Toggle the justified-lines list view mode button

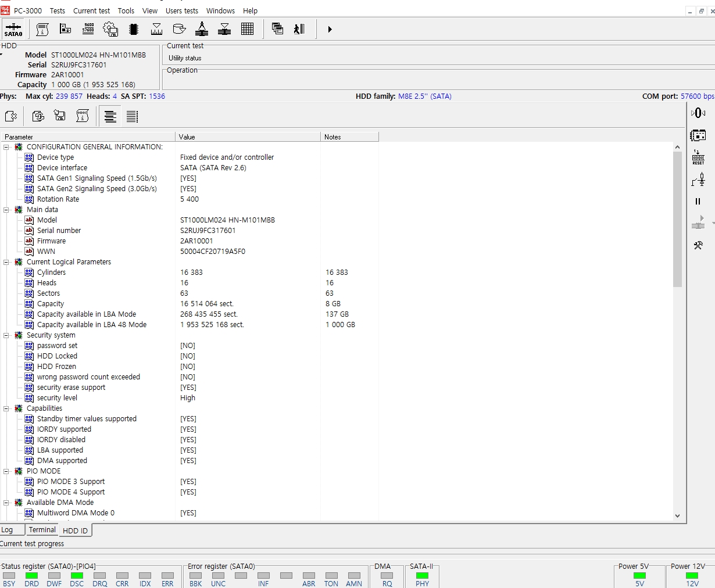pyautogui.click(x=132, y=117)
